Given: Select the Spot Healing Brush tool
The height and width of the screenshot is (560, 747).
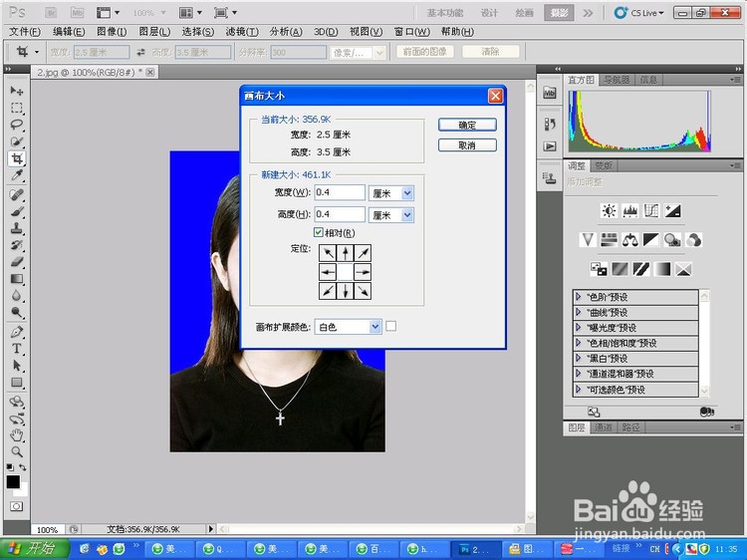Looking at the screenshot, I should pyautogui.click(x=17, y=194).
